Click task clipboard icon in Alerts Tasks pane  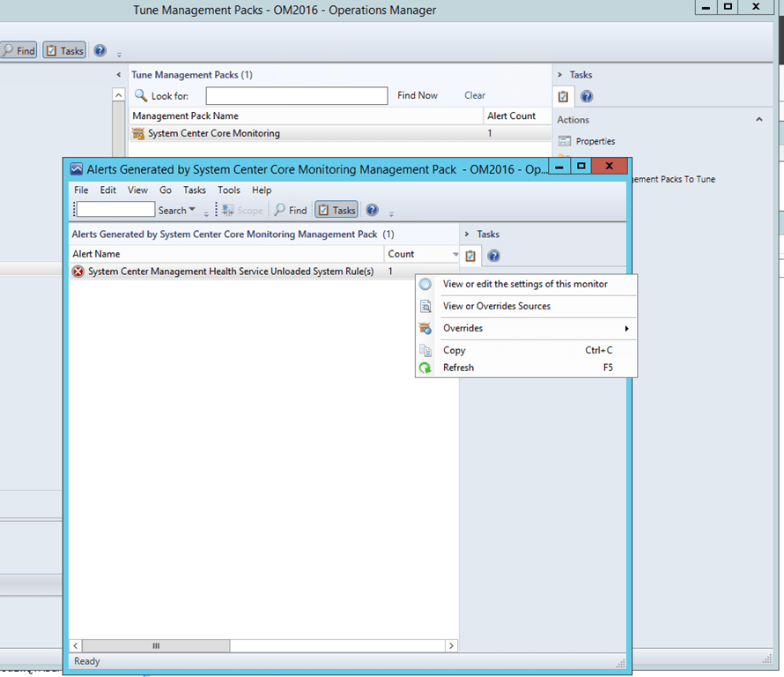(470, 256)
